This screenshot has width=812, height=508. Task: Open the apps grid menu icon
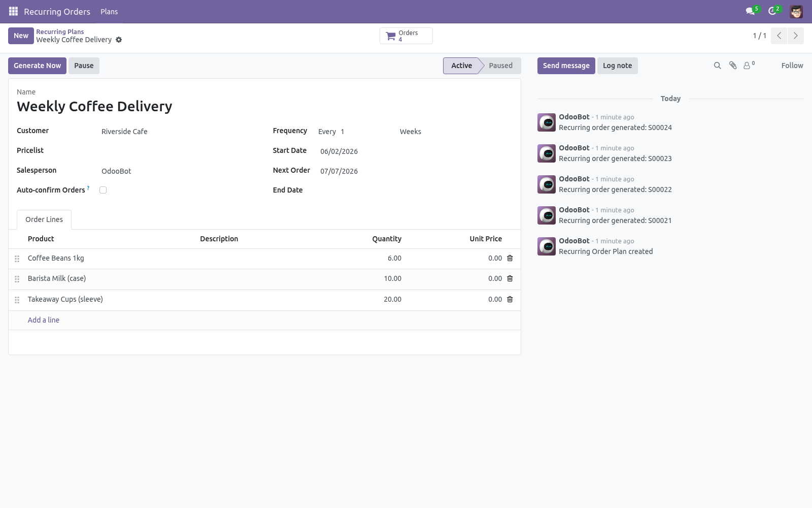13,11
